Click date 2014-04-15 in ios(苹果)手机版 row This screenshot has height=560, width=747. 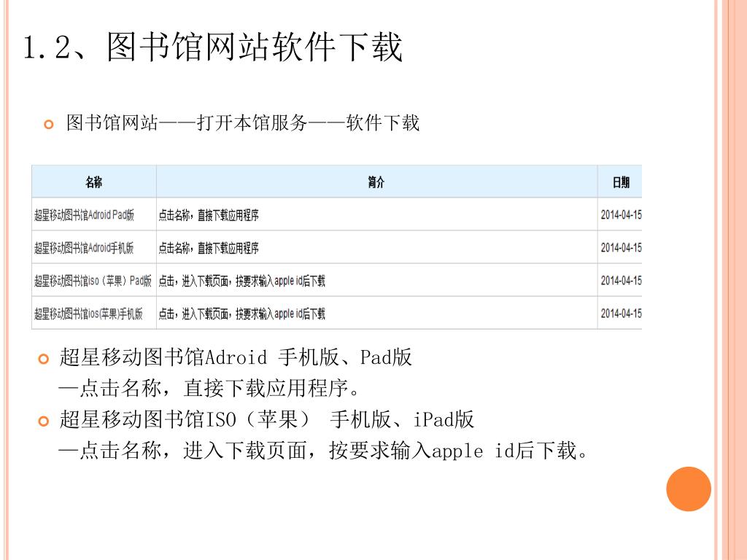point(622,314)
